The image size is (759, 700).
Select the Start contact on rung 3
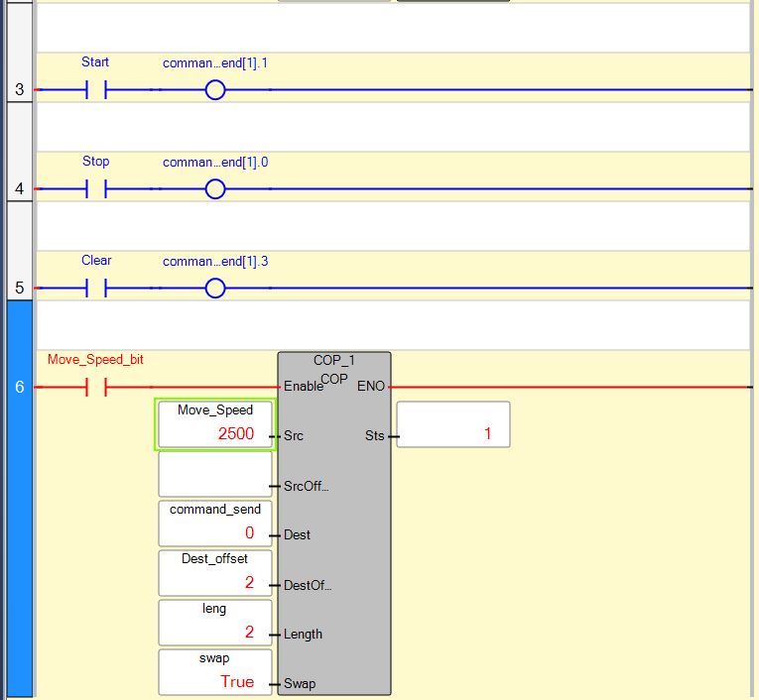[96, 90]
